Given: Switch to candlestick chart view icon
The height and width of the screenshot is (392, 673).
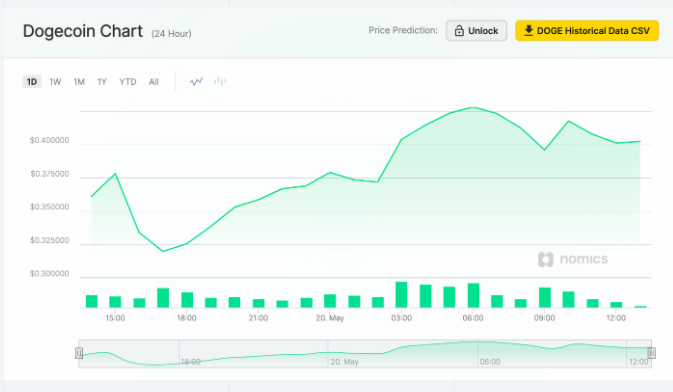Looking at the screenshot, I should point(220,81).
